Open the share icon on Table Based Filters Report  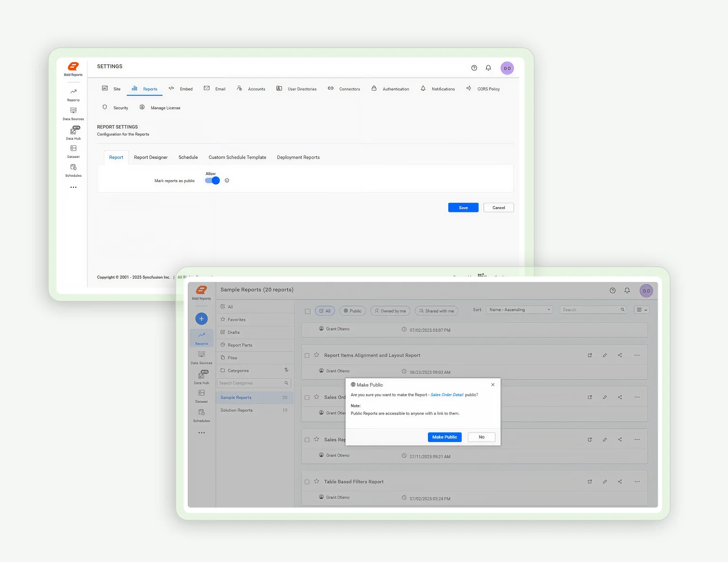tap(620, 481)
